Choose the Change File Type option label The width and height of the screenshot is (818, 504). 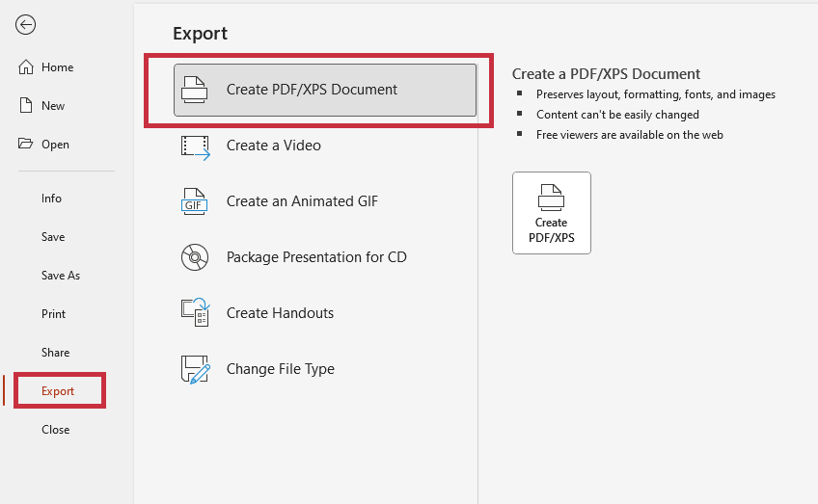pos(281,369)
